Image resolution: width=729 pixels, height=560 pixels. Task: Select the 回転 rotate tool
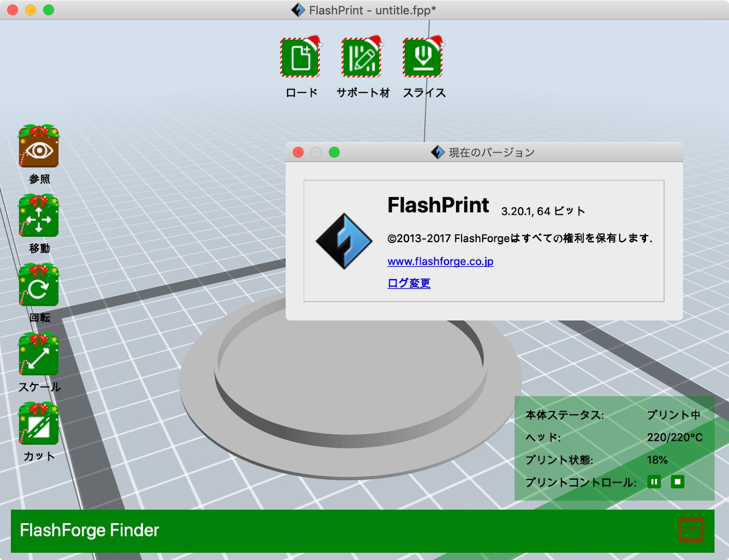[x=39, y=285]
